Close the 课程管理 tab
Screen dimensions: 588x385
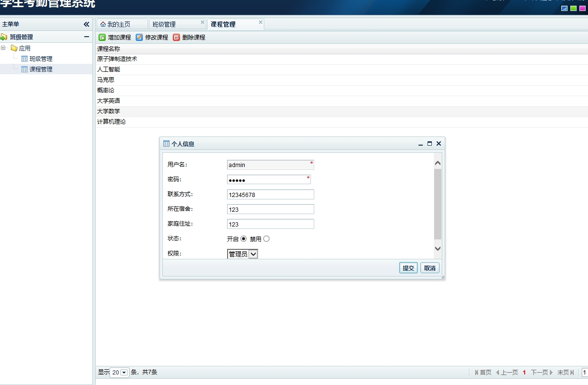click(x=260, y=22)
